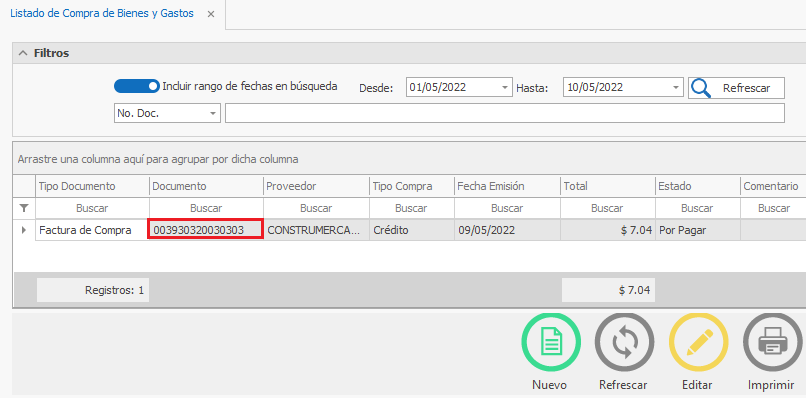Select the Por Pagar status cell

coord(698,230)
